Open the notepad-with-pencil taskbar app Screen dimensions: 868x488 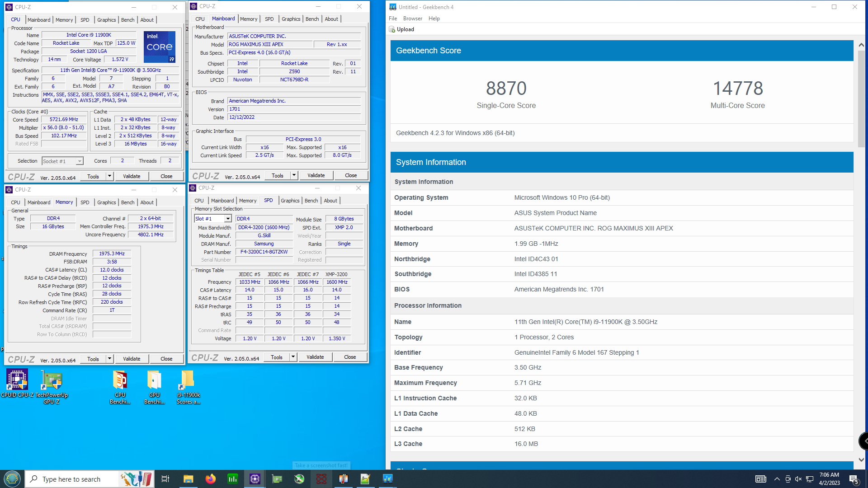(x=366, y=479)
